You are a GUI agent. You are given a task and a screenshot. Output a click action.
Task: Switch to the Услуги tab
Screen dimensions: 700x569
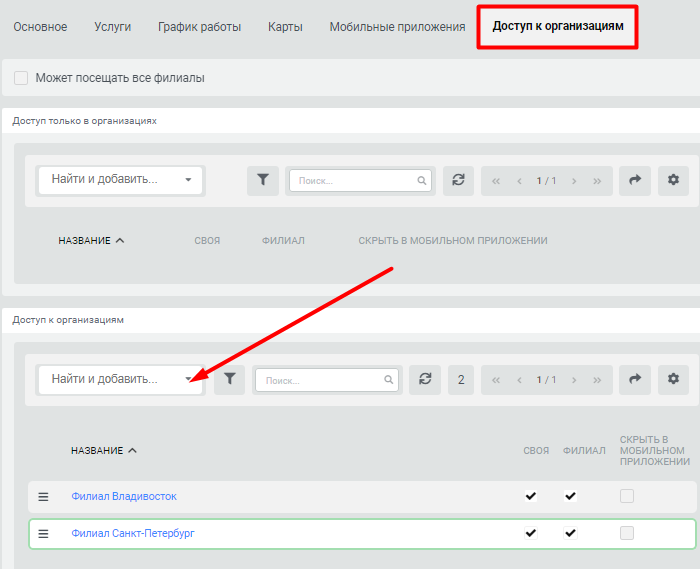pyautogui.click(x=112, y=27)
